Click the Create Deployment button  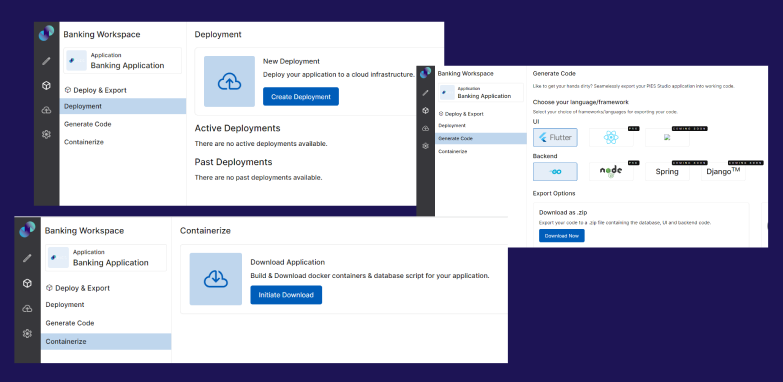point(301,97)
